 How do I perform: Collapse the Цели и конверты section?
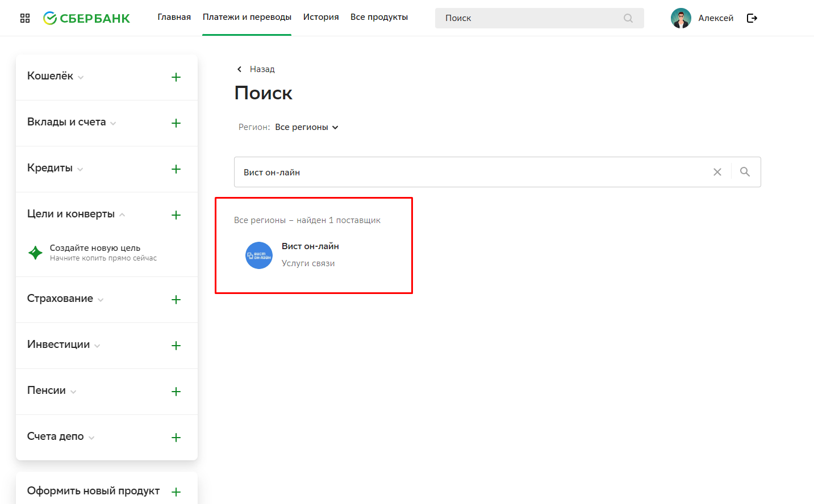tap(122, 215)
